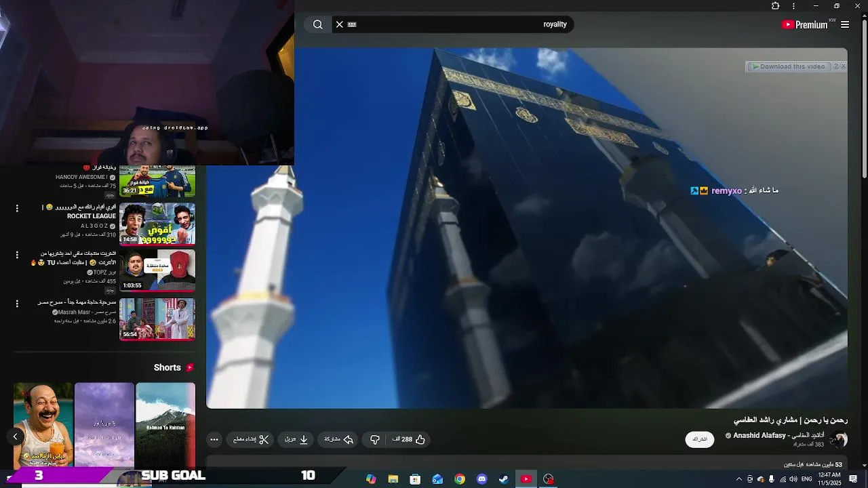Open options menu for Masrah Masr video
Viewport: 868px width, 488px height.
17,304
